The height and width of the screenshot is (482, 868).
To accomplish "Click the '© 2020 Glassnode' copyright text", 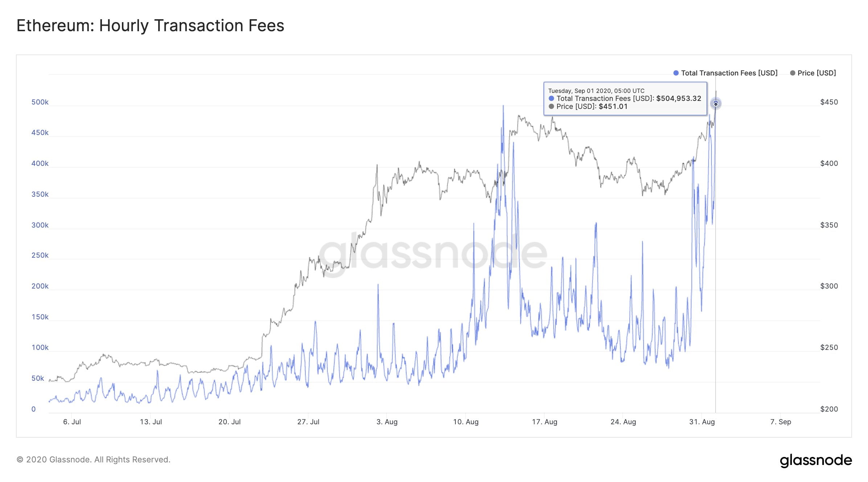I will coord(93,459).
